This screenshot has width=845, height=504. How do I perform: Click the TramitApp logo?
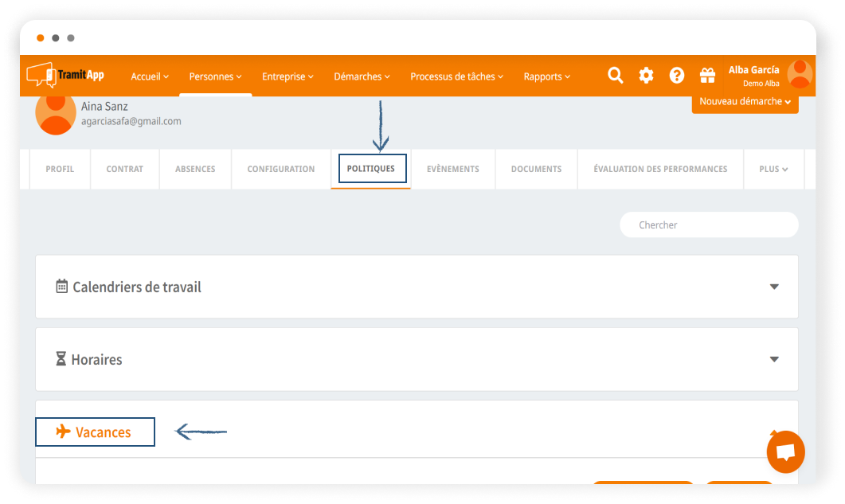point(65,76)
